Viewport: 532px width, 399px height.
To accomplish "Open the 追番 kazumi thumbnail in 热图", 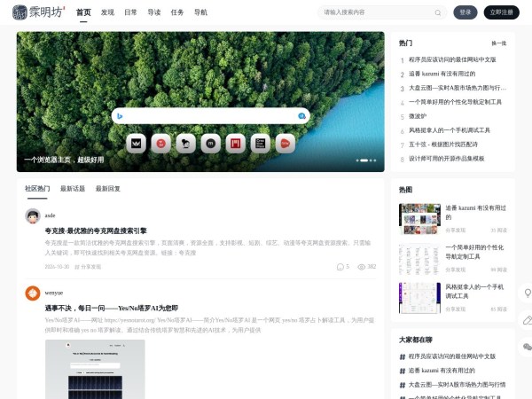I will (419, 218).
